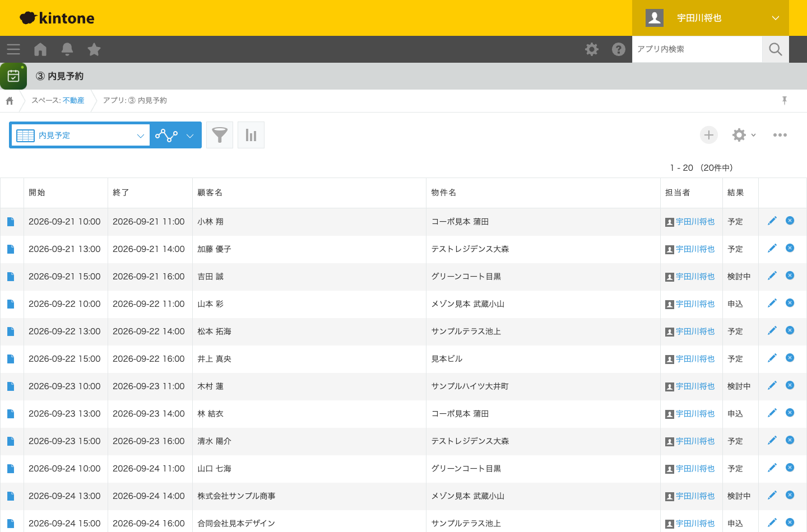Open the app settings gear dropdown

(744, 135)
